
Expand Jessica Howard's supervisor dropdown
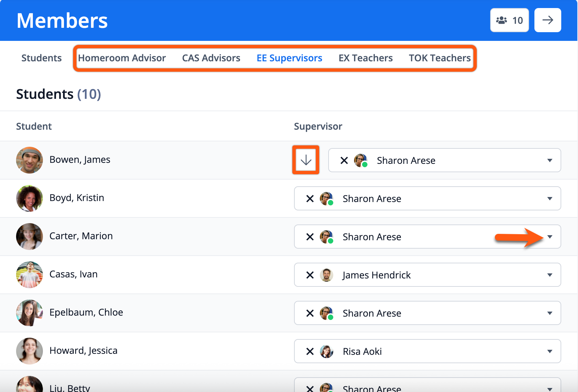[x=550, y=351]
